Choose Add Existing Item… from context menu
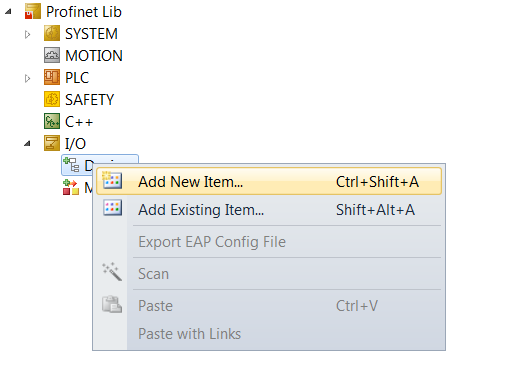This screenshot has width=507, height=365. click(269, 210)
